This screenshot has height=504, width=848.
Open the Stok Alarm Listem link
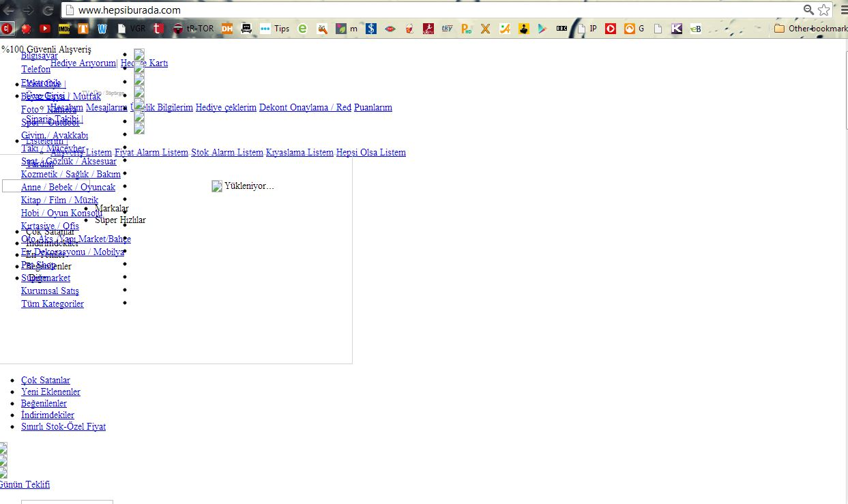pyautogui.click(x=227, y=152)
